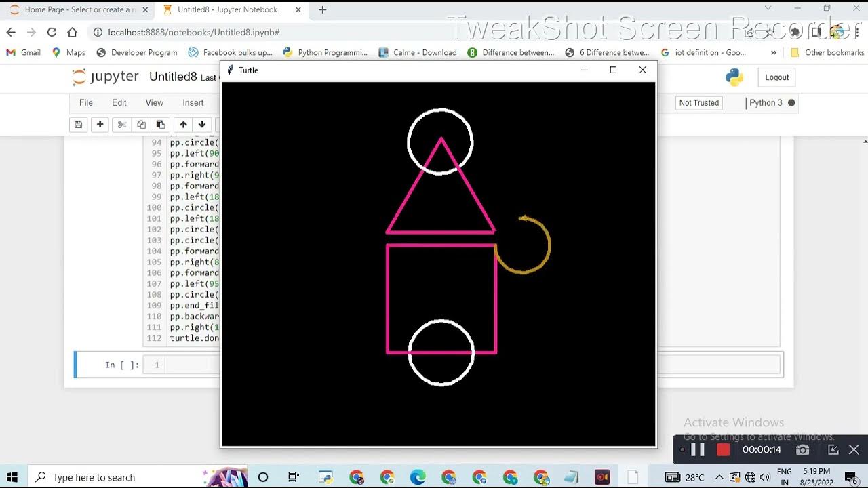868x488 pixels.
Task: Cut selected cells with scissors icon
Action: pyautogui.click(x=122, y=124)
